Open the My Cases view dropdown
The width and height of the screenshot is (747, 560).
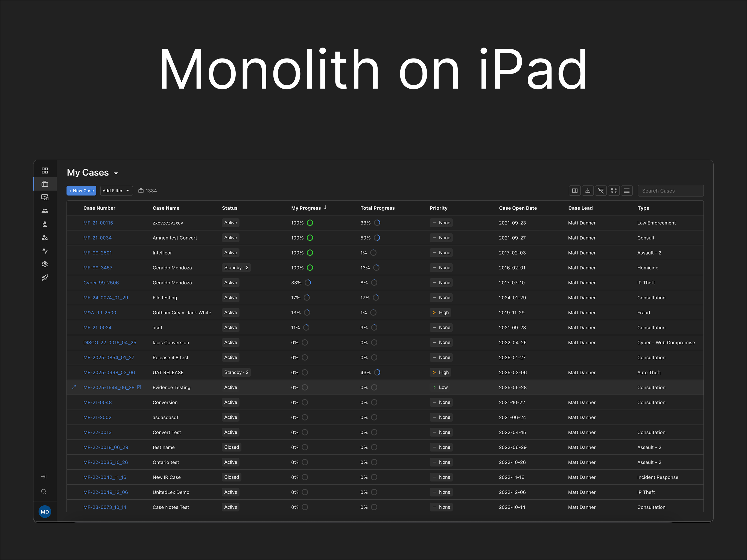116,173
